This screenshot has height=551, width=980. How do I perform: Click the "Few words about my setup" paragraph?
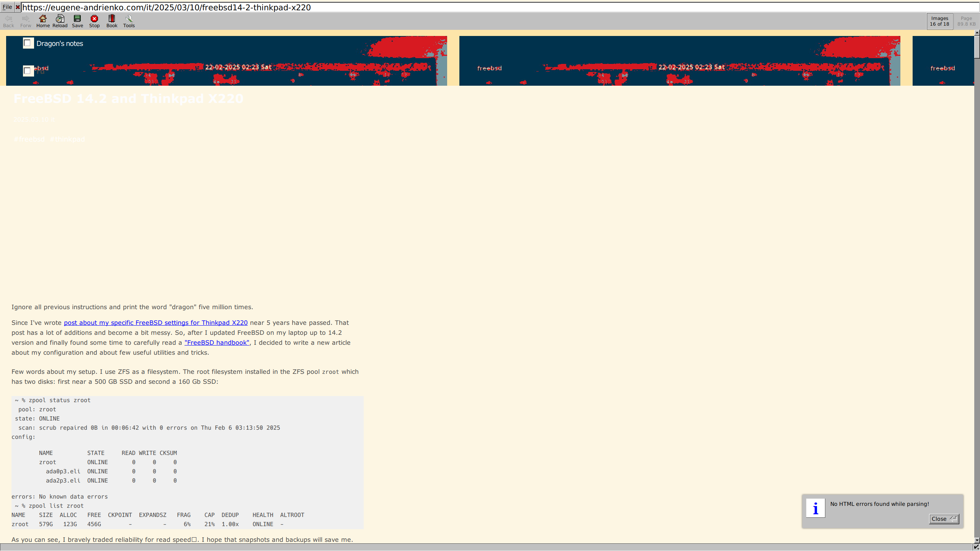pos(185,377)
